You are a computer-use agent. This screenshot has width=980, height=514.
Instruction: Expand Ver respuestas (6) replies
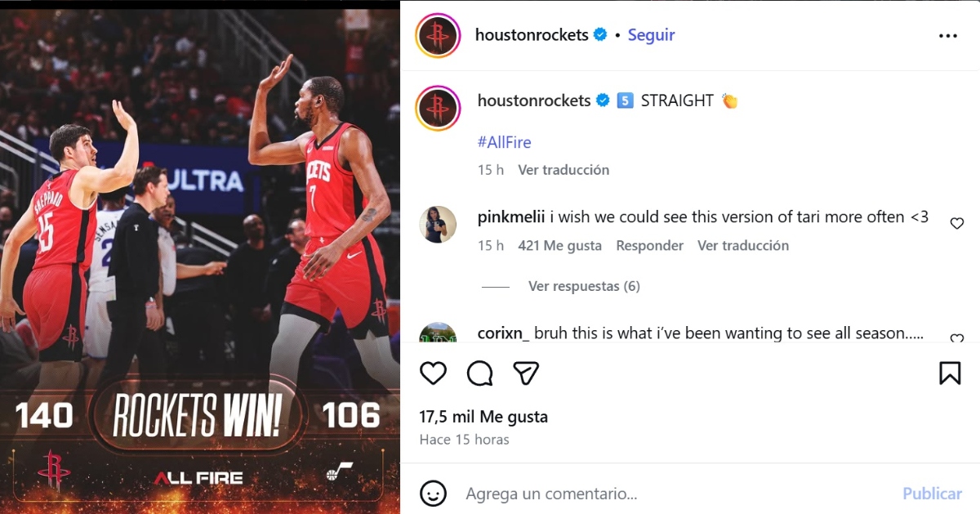pyautogui.click(x=584, y=286)
